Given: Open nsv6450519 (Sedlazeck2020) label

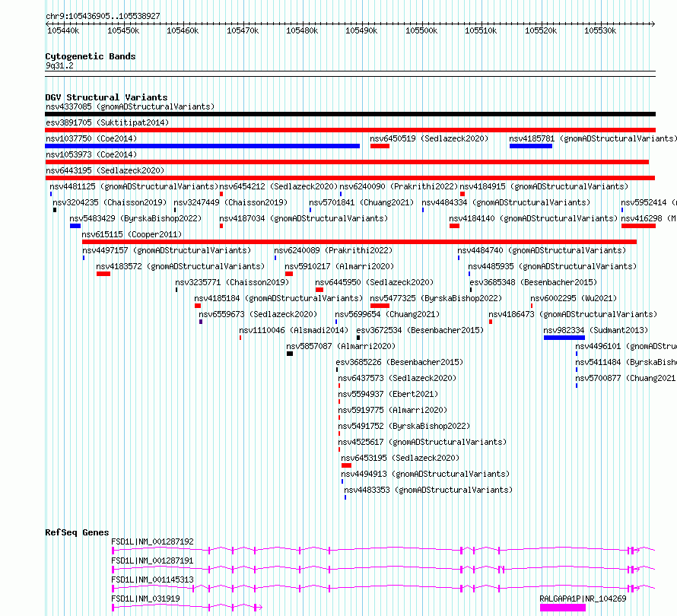Looking at the screenshot, I should click(429, 138).
